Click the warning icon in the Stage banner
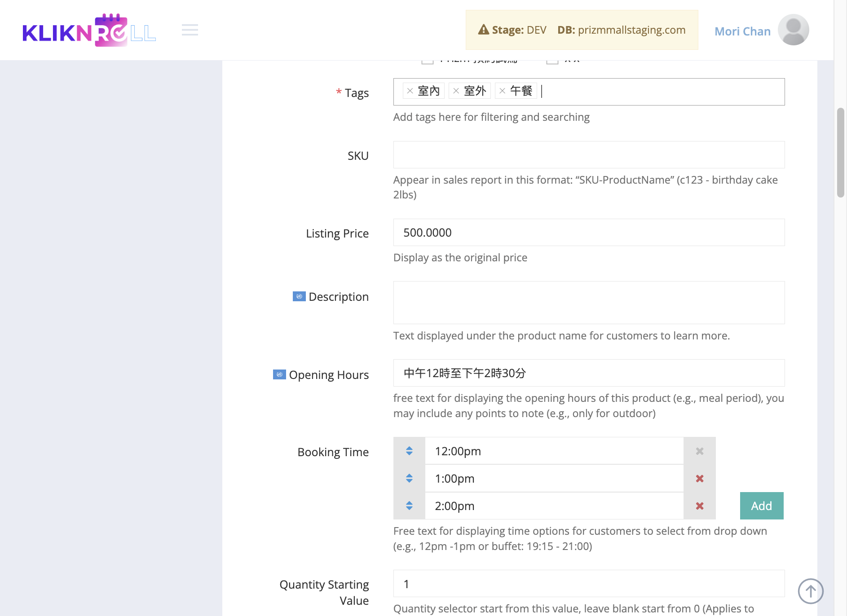Screen dimensions: 847x616 (x=483, y=30)
